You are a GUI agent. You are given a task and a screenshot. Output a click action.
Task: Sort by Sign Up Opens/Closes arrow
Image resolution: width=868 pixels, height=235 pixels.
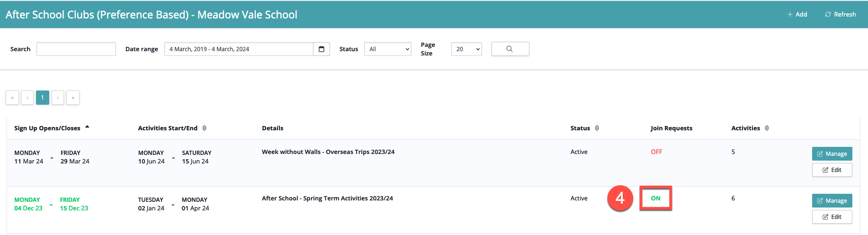(x=87, y=127)
